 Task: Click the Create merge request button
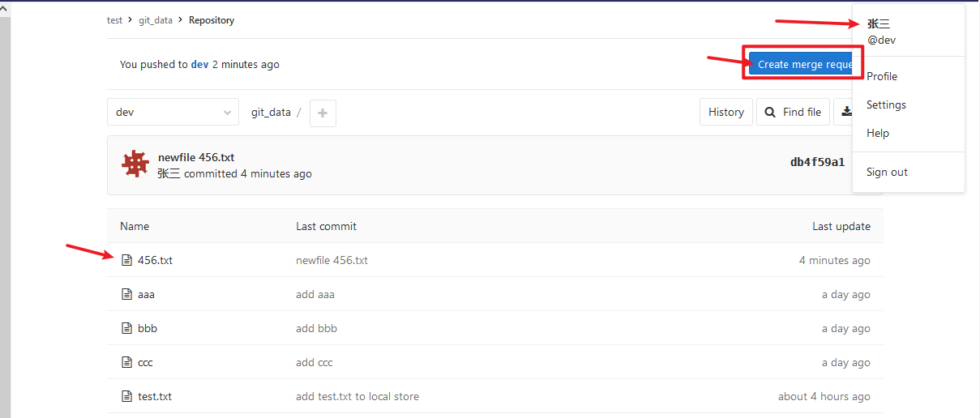802,64
